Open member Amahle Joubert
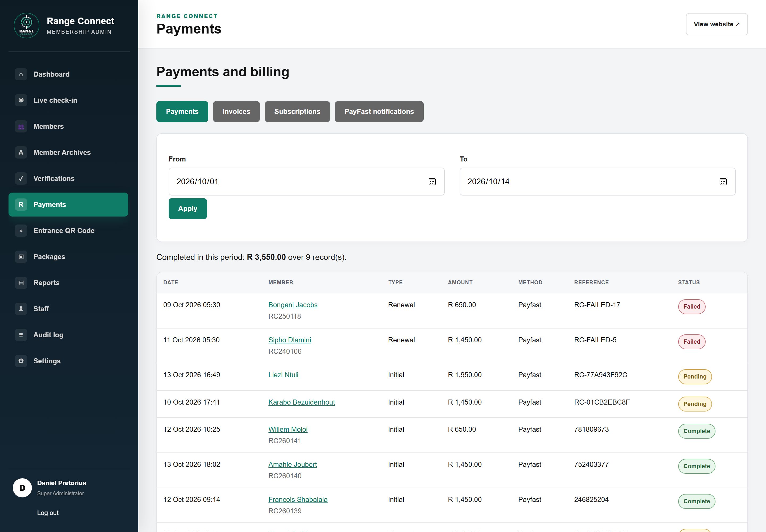This screenshot has width=766, height=532. point(293,464)
